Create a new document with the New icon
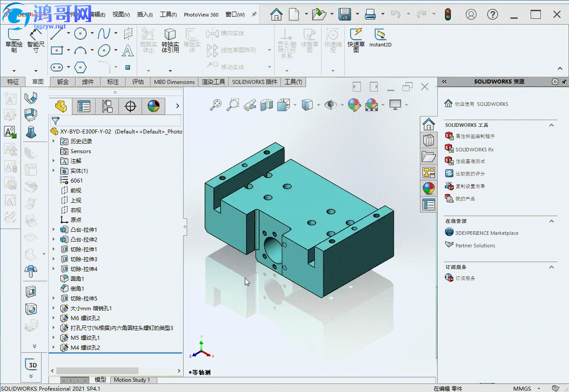The height and width of the screenshot is (392, 569). [x=293, y=14]
